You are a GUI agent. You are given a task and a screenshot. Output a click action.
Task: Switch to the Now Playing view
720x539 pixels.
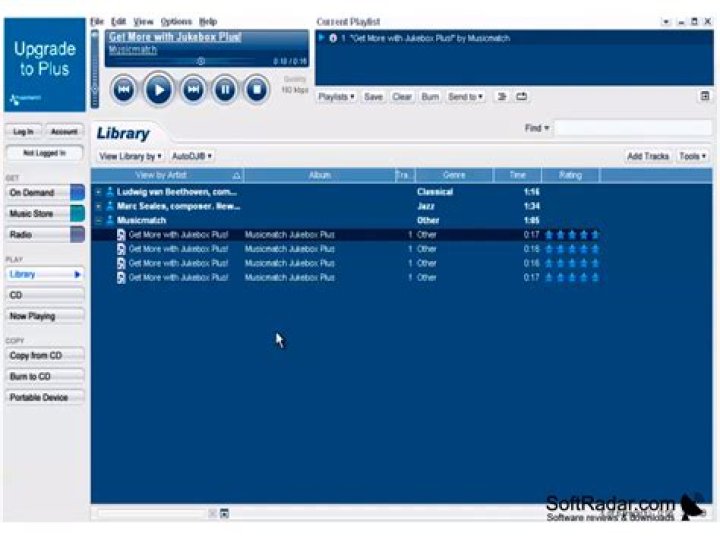[x=45, y=316]
